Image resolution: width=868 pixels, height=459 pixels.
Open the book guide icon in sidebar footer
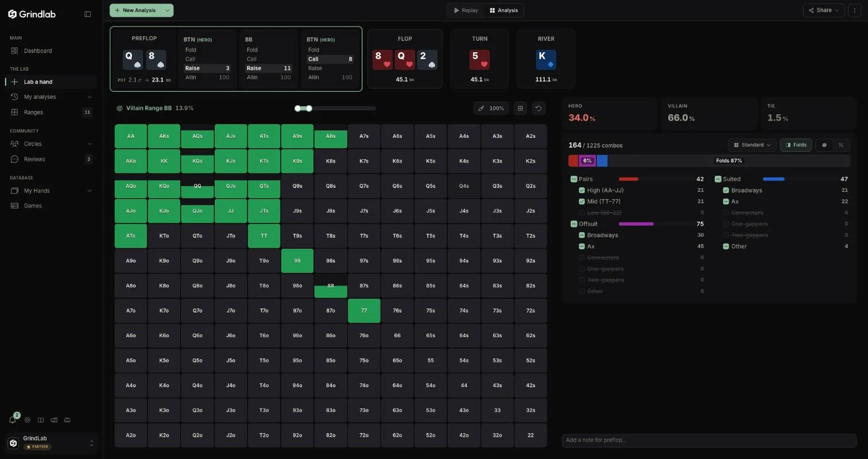[40, 420]
